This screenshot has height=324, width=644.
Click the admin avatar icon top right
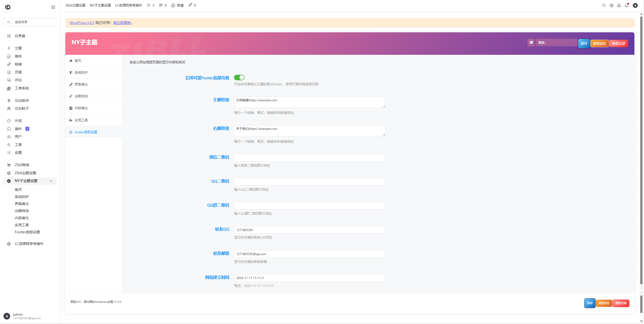pos(635,5)
